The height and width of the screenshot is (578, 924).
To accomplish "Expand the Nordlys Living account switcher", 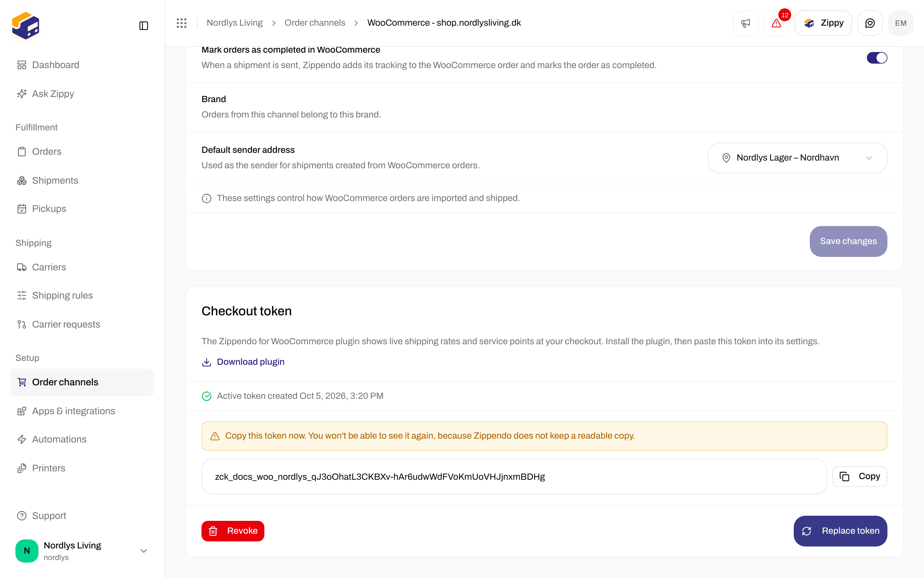I will point(143,551).
